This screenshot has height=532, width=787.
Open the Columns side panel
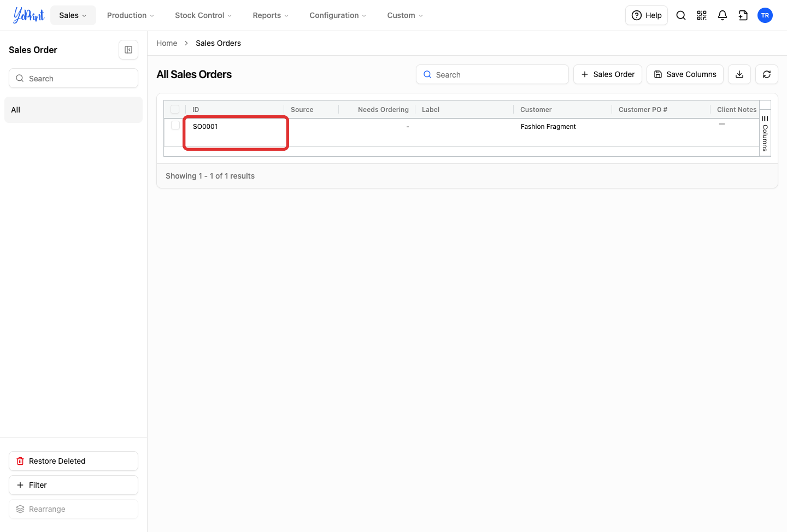click(x=765, y=134)
